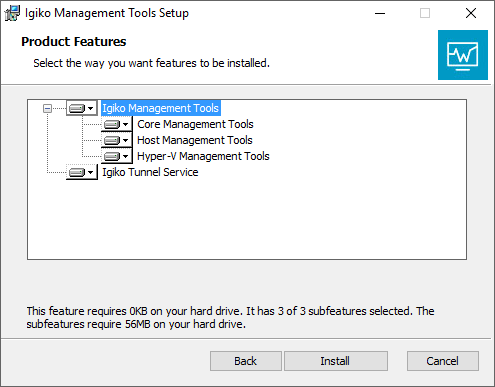Screen dimensions: 495x387
Task: Go to previous step with Back button
Action: 246,361
